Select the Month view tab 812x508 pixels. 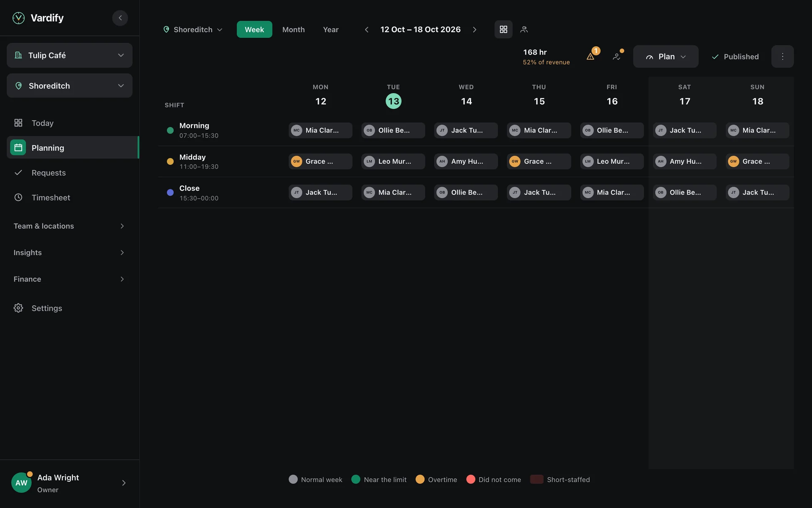point(294,30)
